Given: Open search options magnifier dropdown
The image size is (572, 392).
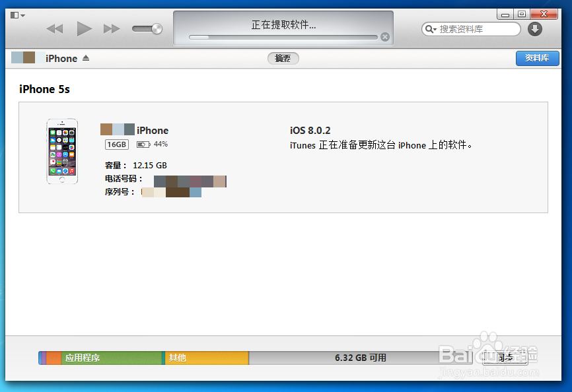Looking at the screenshot, I should coord(431,29).
